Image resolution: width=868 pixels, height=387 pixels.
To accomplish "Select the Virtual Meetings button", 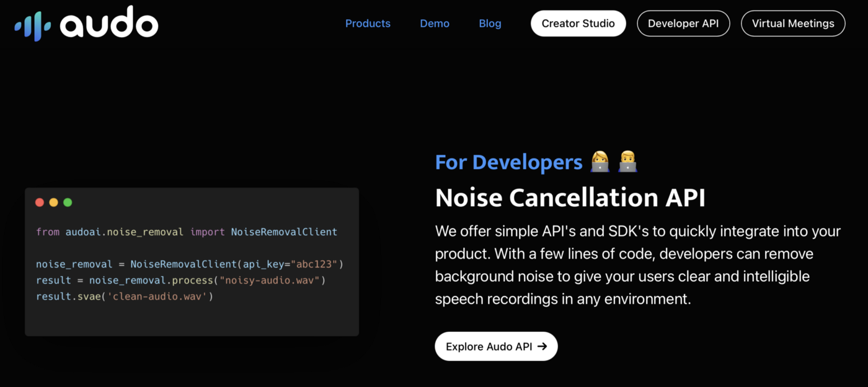I will [793, 24].
